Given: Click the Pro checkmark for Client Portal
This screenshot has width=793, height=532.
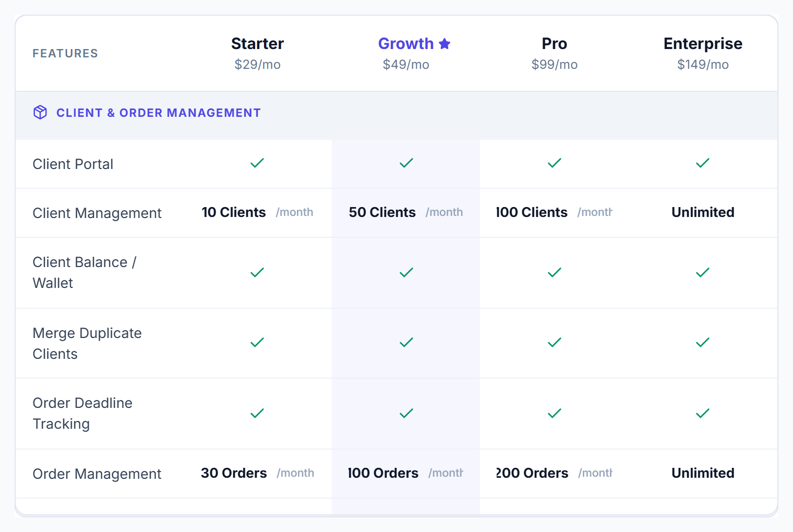Looking at the screenshot, I should (x=555, y=163).
